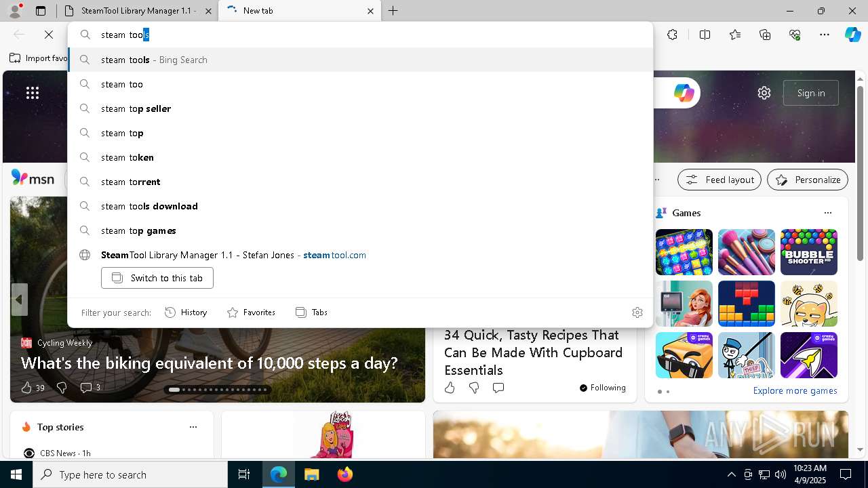Open the makeup brushes game thumbnail
The width and height of the screenshot is (868, 488).
click(747, 252)
